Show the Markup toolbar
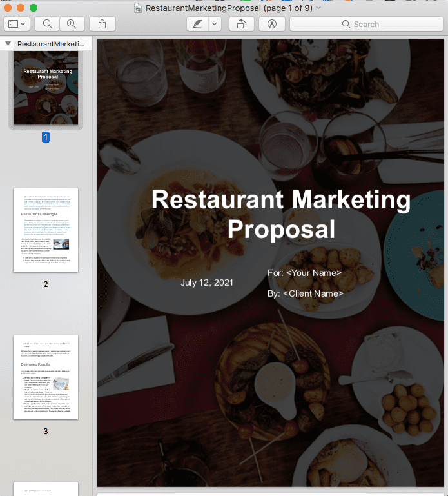 coord(271,24)
